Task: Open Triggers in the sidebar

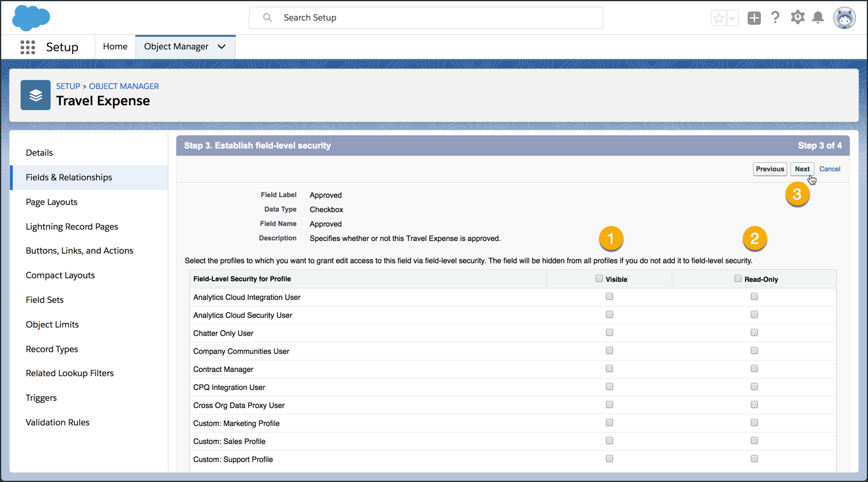Action: tap(89, 398)
